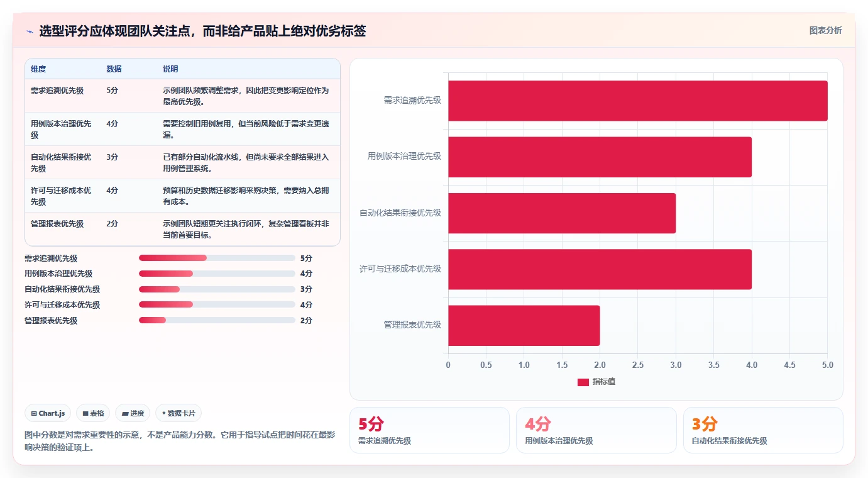The image size is (868, 478).
Task: Open the 5分 需求追溯优先级 data card
Action: tap(429, 430)
